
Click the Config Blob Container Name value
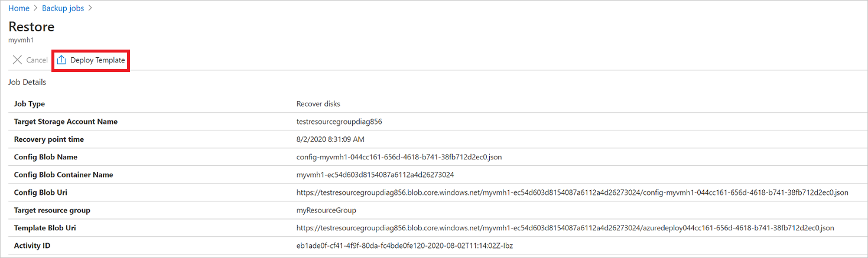[375, 175]
